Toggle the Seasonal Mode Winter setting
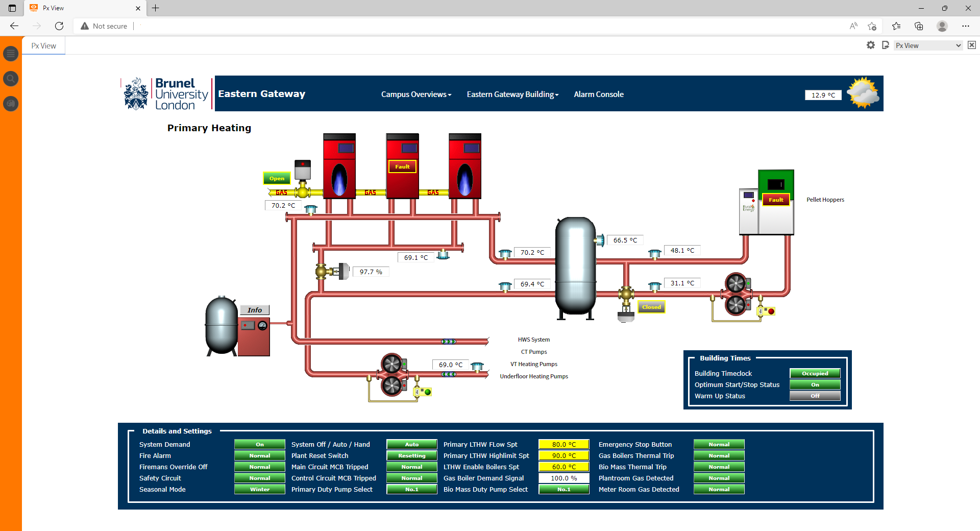980x531 pixels. pyautogui.click(x=259, y=489)
